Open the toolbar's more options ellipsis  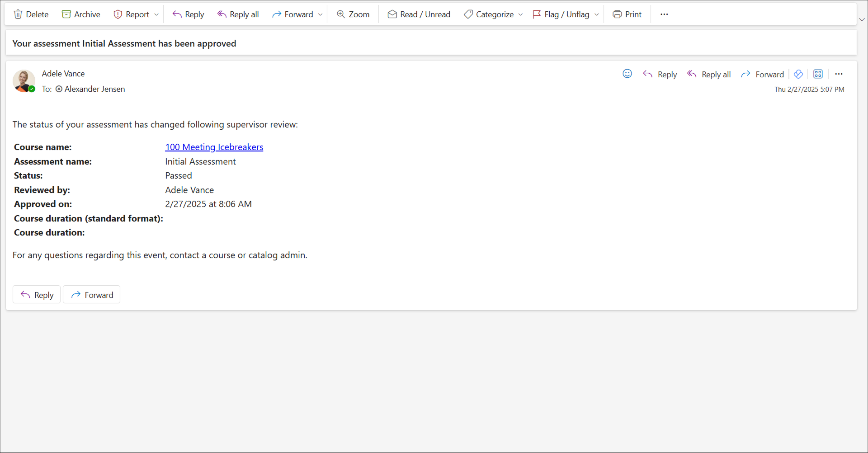pyautogui.click(x=664, y=14)
